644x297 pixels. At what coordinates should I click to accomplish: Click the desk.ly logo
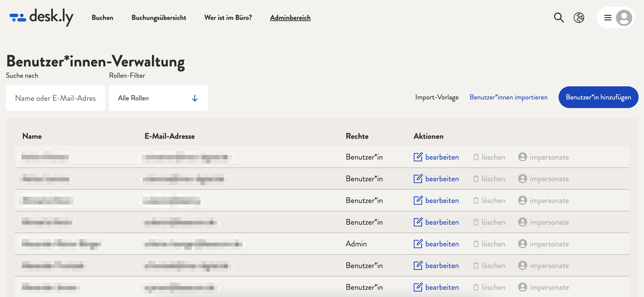coord(41,17)
